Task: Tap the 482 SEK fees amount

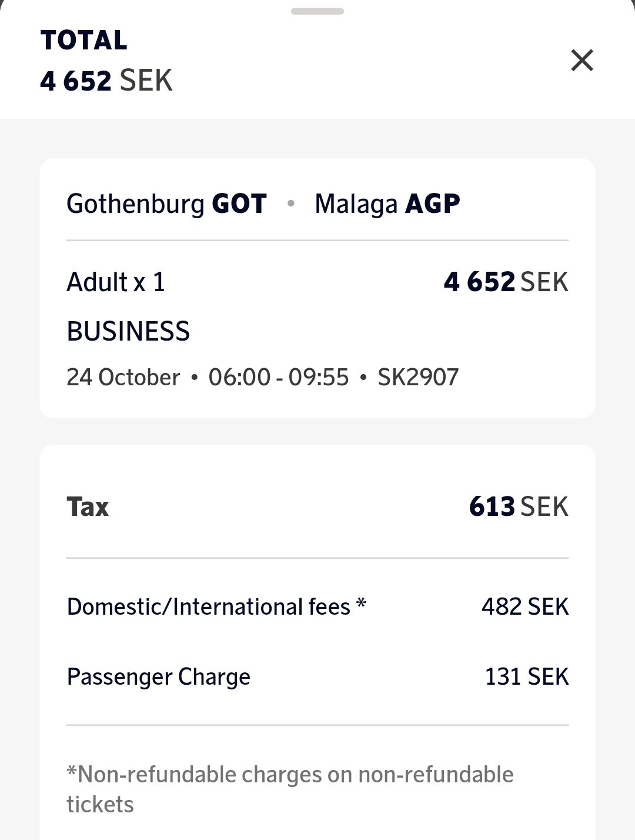Action: coord(525,607)
